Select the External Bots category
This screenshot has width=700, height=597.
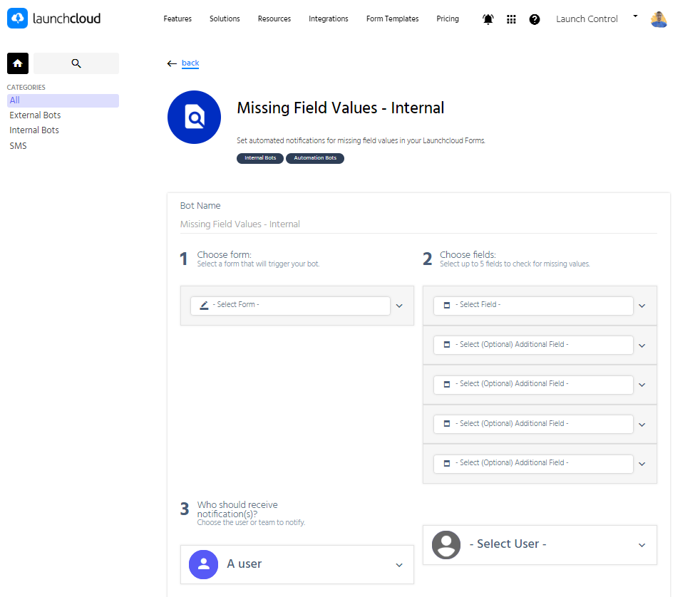coord(35,115)
